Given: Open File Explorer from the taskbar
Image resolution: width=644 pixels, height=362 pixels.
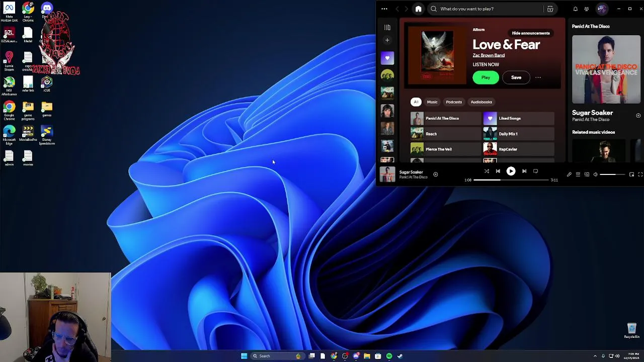Looking at the screenshot, I should pyautogui.click(x=367, y=356).
